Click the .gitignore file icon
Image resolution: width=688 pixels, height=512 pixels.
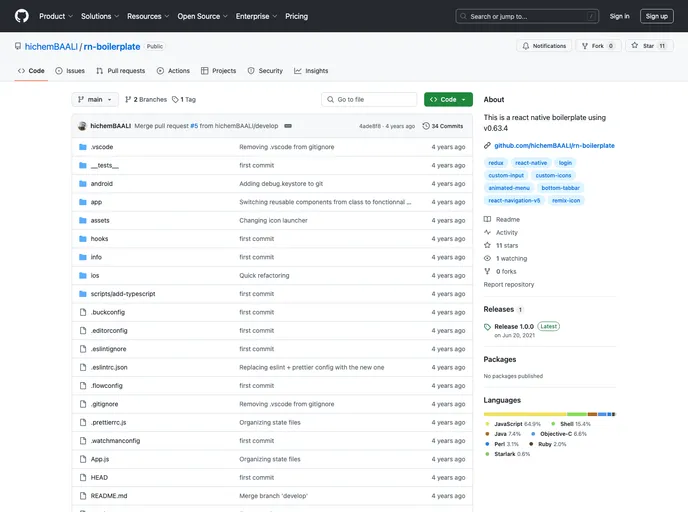[x=82, y=404]
